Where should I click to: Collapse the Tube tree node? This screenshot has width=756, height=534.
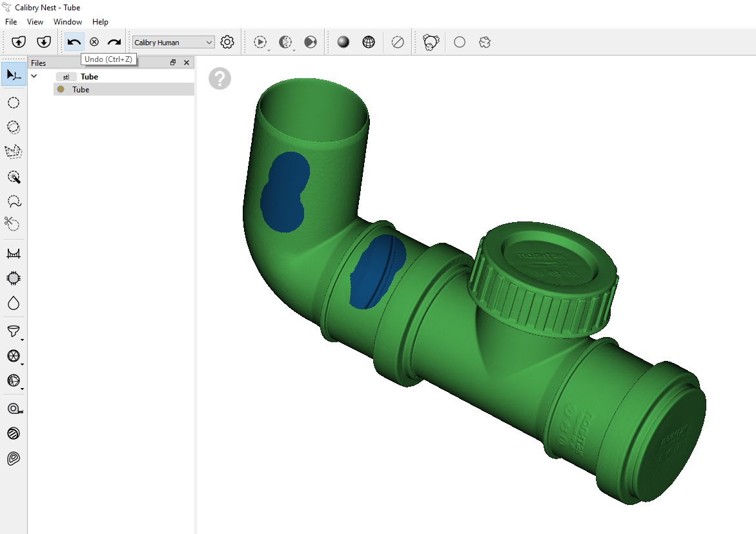(x=34, y=76)
